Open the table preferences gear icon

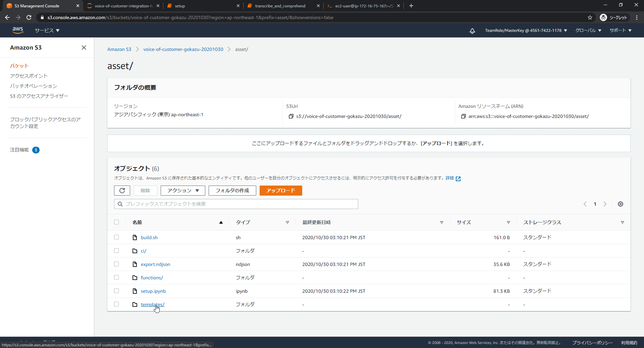[621, 204]
